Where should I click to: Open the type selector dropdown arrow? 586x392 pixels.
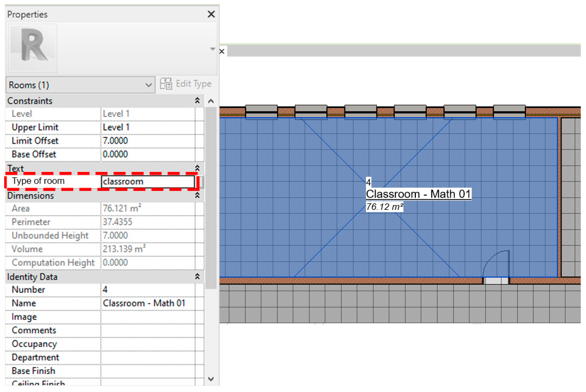click(x=212, y=49)
